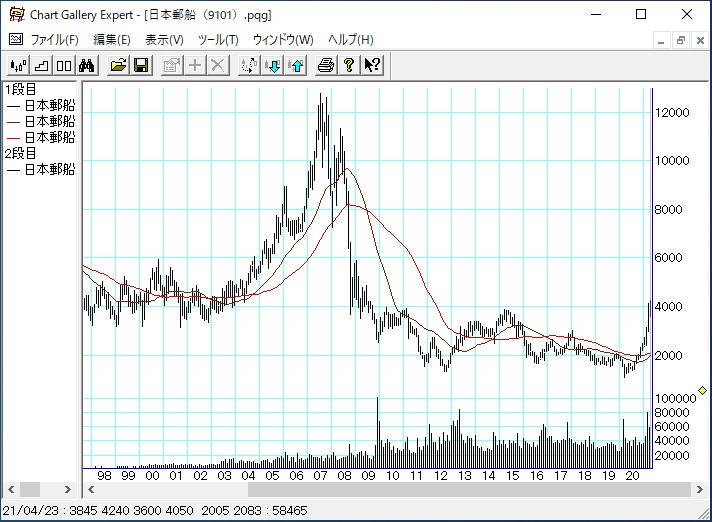This screenshot has width=712, height=522.
Task: Activate the context help pointer icon
Action: click(371, 66)
